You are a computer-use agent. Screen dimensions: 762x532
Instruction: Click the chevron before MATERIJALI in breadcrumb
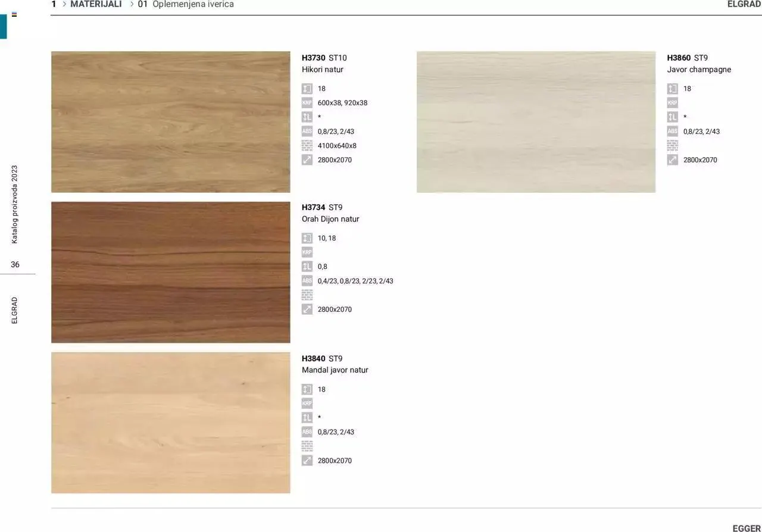[x=64, y=4]
